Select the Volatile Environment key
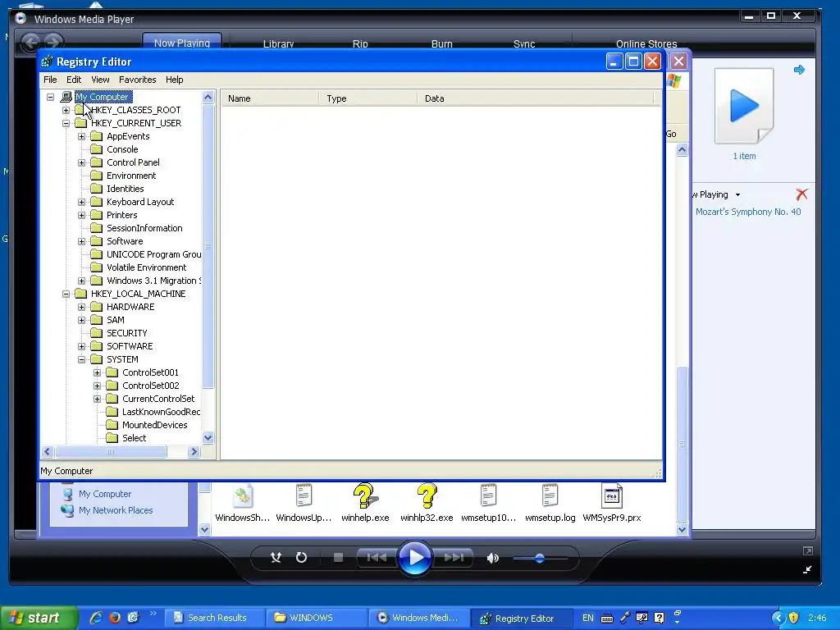The image size is (840, 630). click(146, 267)
